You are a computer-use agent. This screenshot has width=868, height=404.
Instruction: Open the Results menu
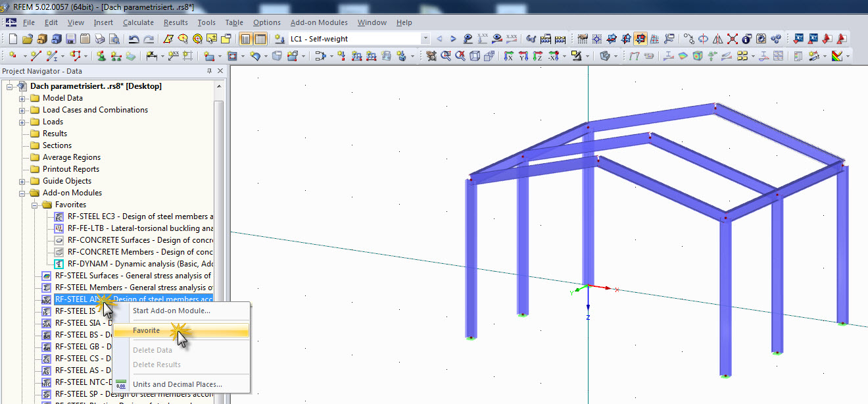point(176,22)
